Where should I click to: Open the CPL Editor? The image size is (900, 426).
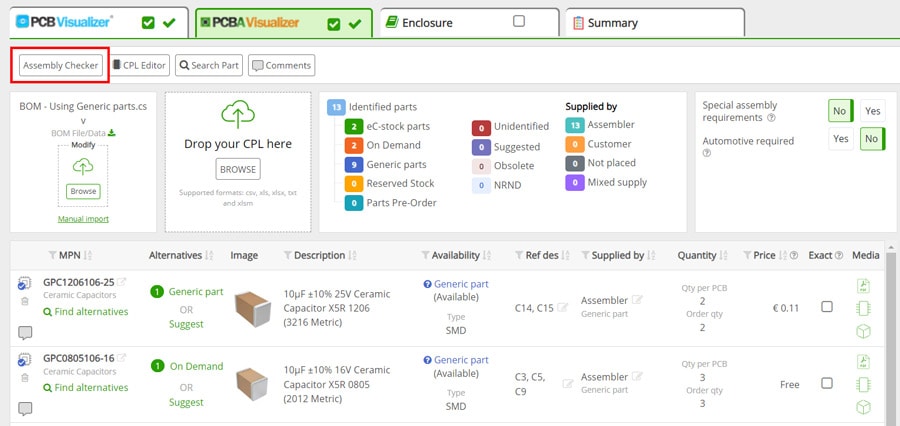(139, 65)
